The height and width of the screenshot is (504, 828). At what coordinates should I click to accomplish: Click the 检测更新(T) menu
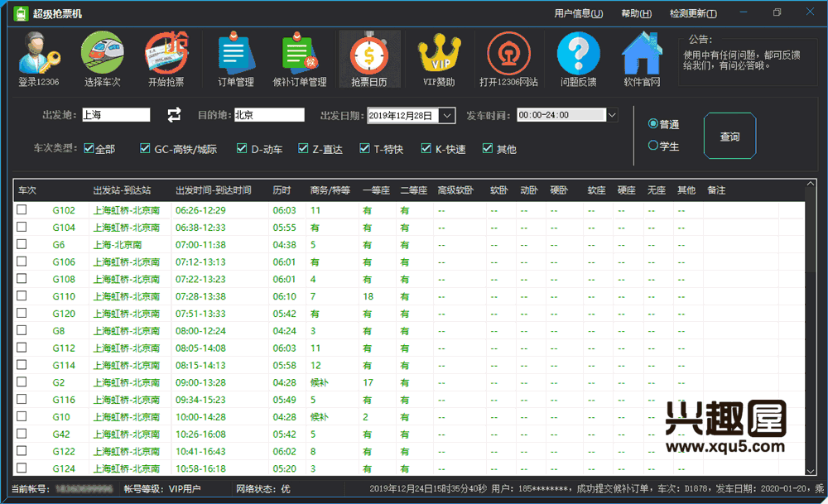693,13
